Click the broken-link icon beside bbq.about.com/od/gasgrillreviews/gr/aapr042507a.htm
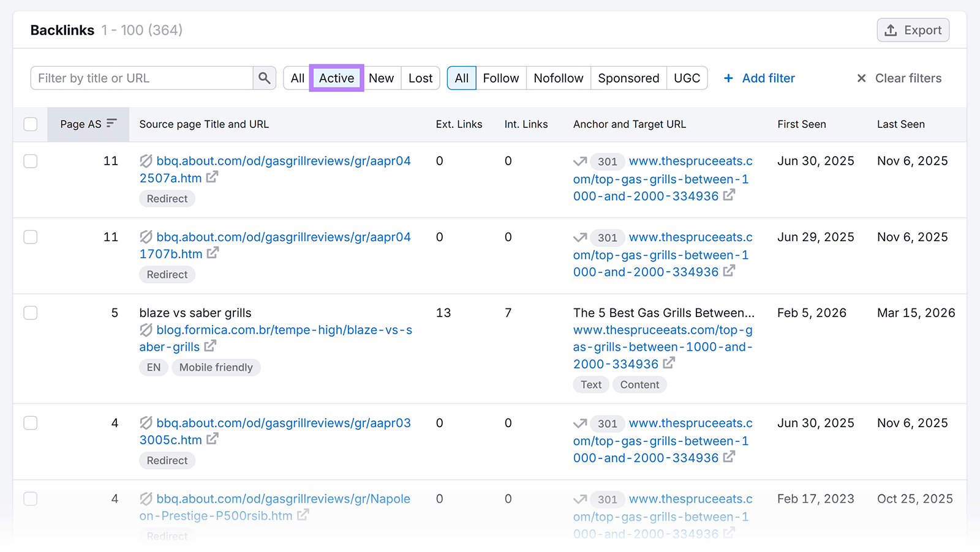 point(146,161)
